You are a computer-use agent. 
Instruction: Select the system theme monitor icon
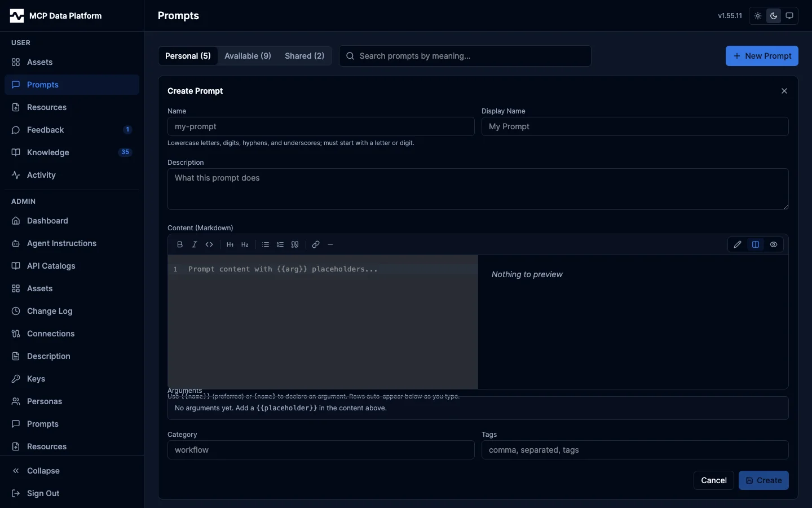coord(789,16)
